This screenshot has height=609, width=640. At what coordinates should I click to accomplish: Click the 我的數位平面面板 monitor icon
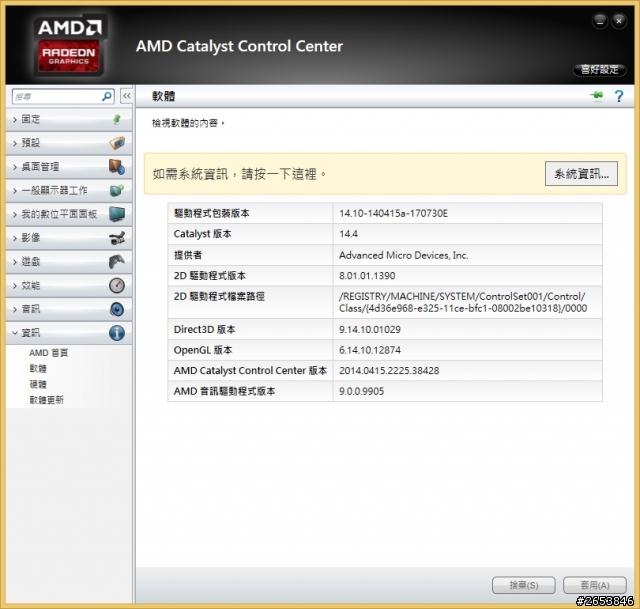click(117, 214)
